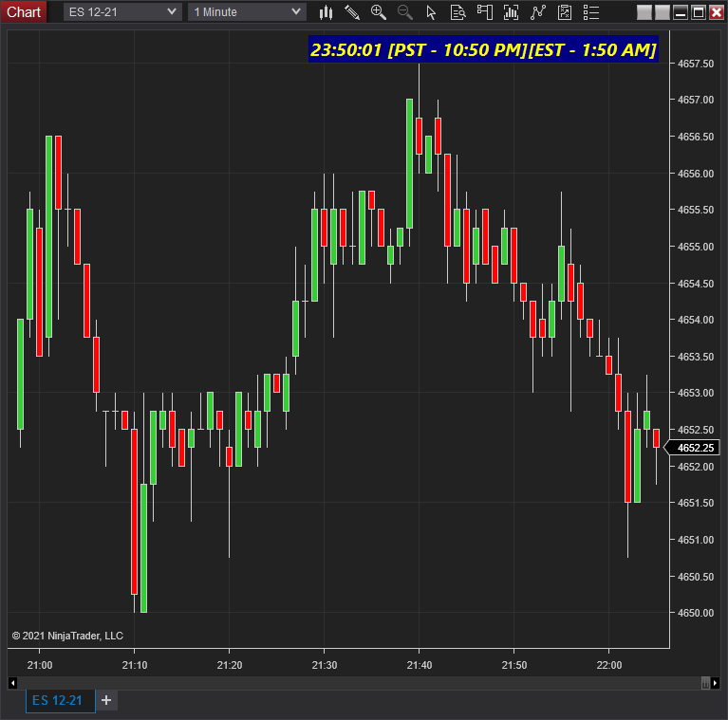Click the 21:50 time axis label

513,665
